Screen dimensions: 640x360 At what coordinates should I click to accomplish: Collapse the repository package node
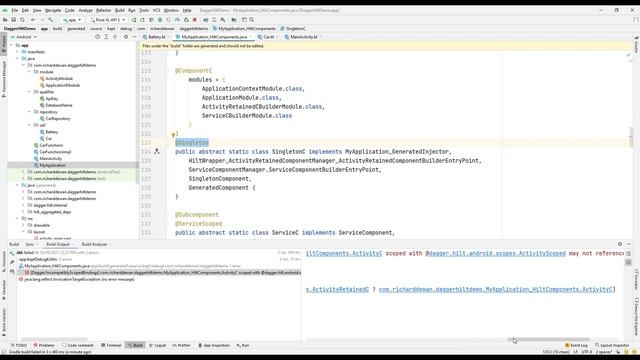(x=29, y=112)
